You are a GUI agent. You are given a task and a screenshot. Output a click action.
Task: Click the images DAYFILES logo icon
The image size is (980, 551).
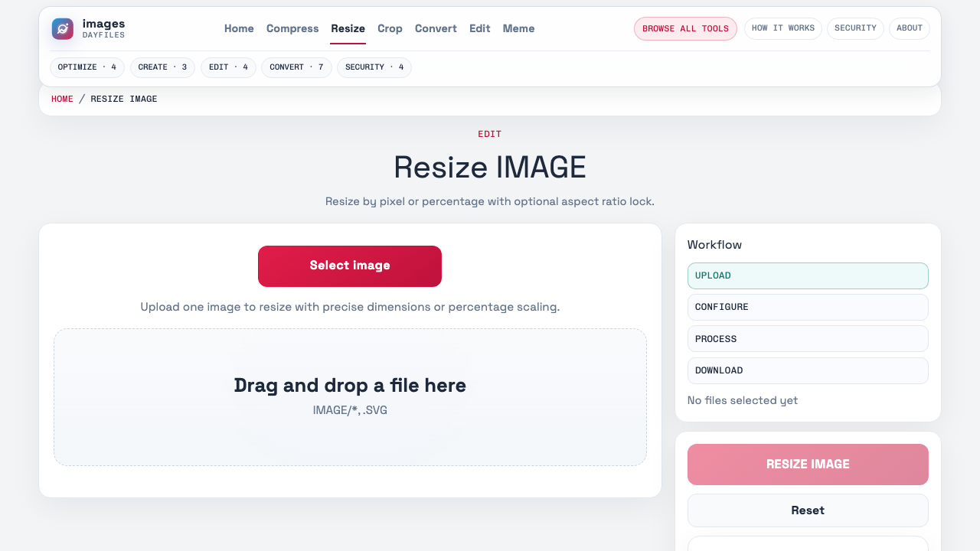[x=62, y=28]
